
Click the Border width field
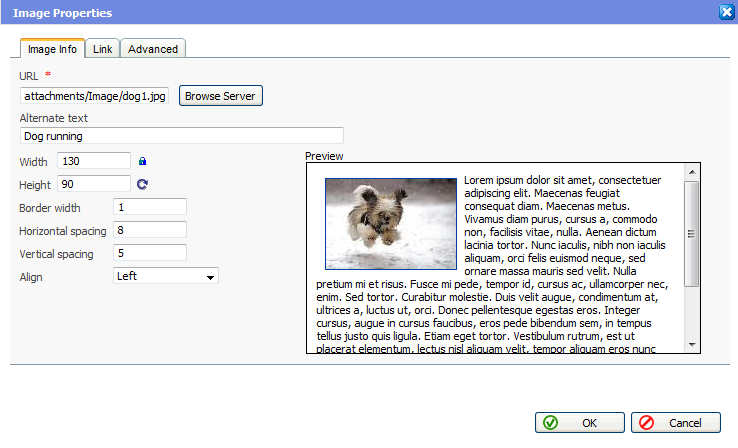[150, 207]
